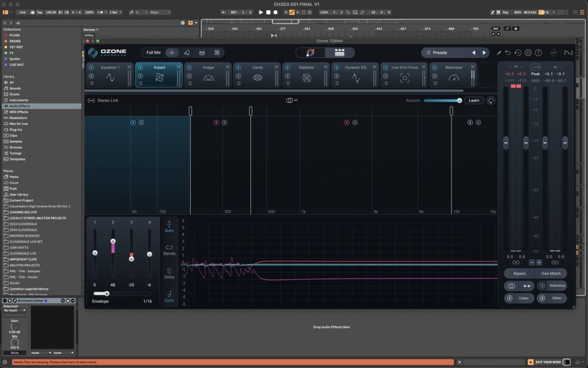Toggle power on Equalizer 1 module
The width and height of the screenshot is (588, 368).
pyautogui.click(x=91, y=67)
